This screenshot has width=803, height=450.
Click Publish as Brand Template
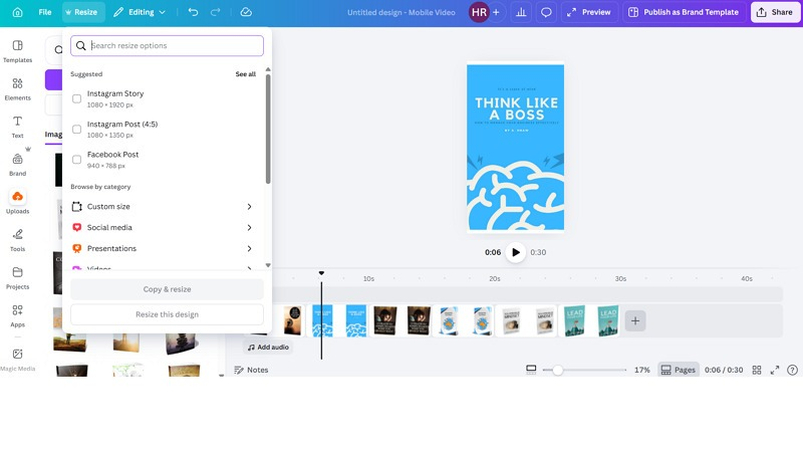684,12
